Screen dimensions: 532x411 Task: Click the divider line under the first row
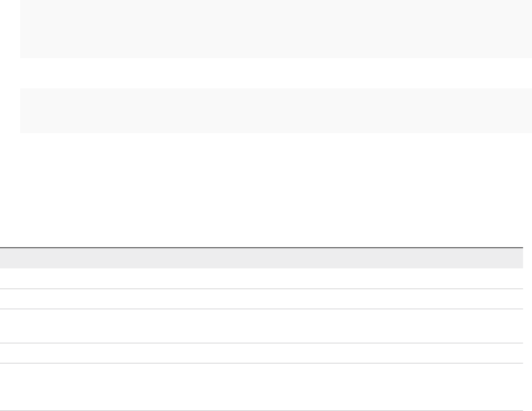262,289
